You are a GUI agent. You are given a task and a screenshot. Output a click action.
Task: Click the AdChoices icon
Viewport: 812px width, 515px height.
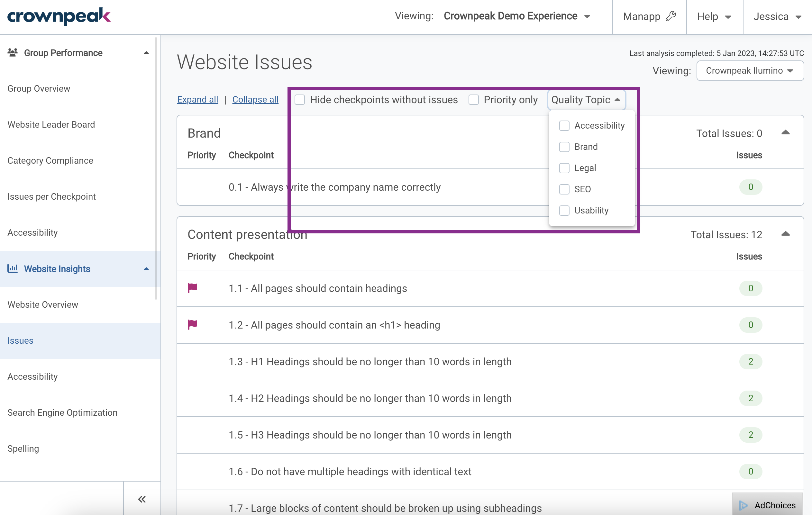(x=744, y=505)
